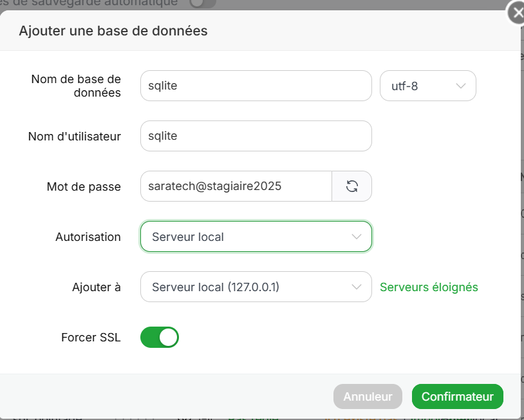Screen dimensions: 524x420
Task: Open Serveurs éloignés
Action: (x=429, y=287)
